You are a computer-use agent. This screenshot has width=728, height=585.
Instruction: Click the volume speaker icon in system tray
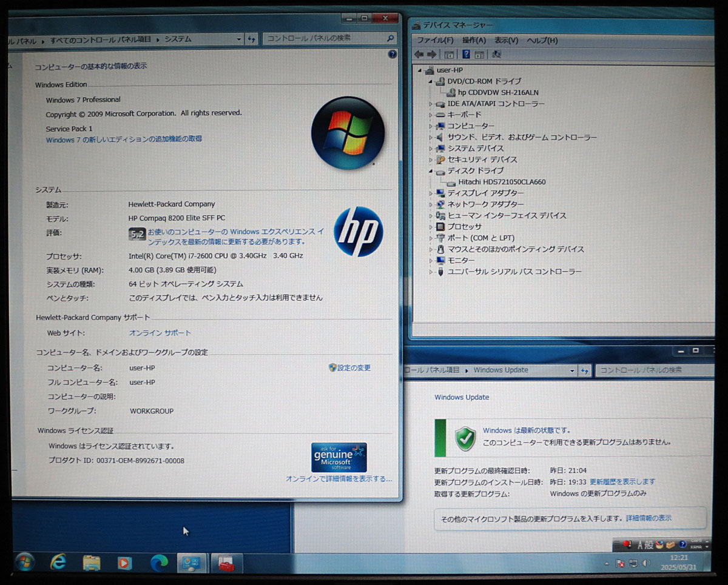(647, 563)
